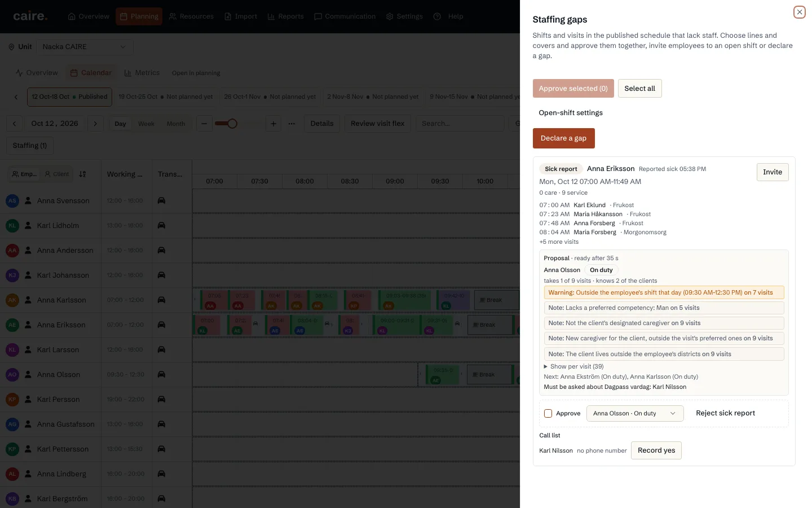The width and height of the screenshot is (812, 508).
Task: Open the Unit dropdown showing Nacka CAIRE
Action: 85,47
